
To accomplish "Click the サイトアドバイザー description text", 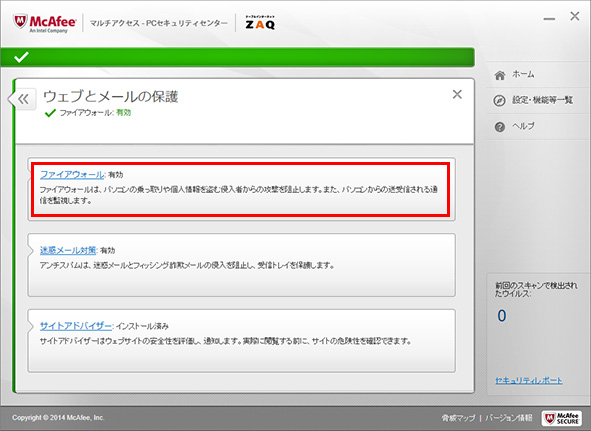I will pos(225,341).
